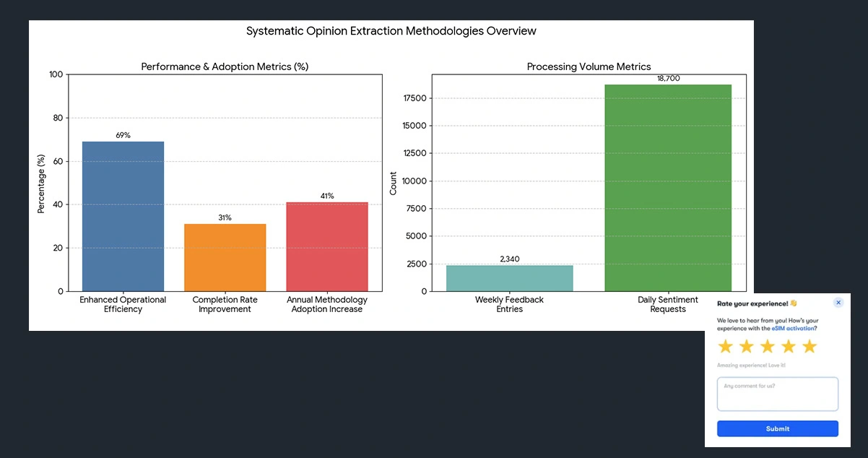Give a five-star rating on the last star

pyautogui.click(x=808, y=346)
